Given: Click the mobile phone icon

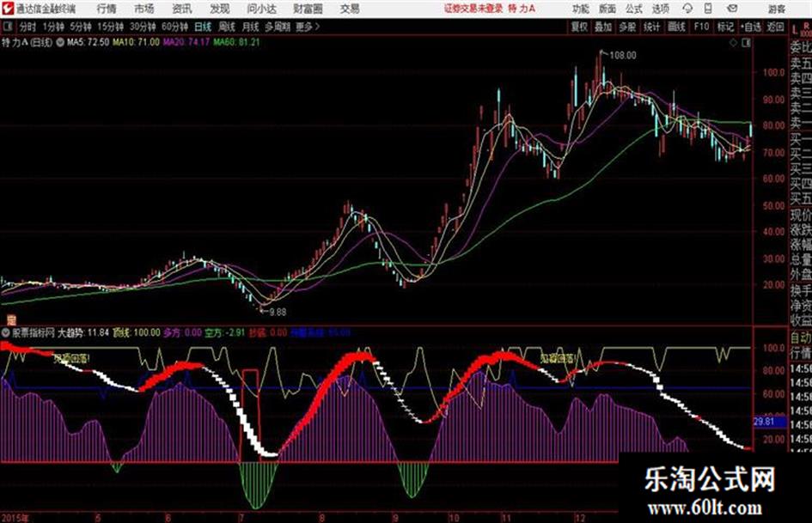Looking at the screenshot, I should (708, 9).
